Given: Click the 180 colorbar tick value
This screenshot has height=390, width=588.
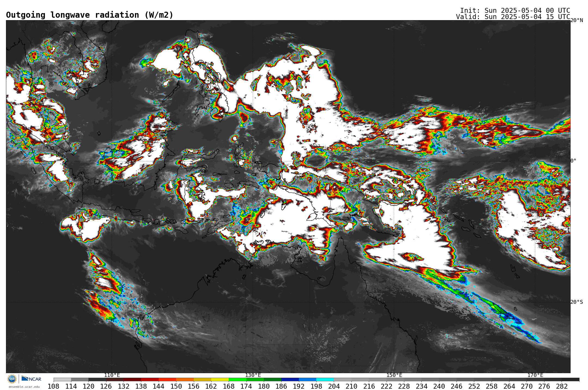Looking at the screenshot, I should click(264, 386).
